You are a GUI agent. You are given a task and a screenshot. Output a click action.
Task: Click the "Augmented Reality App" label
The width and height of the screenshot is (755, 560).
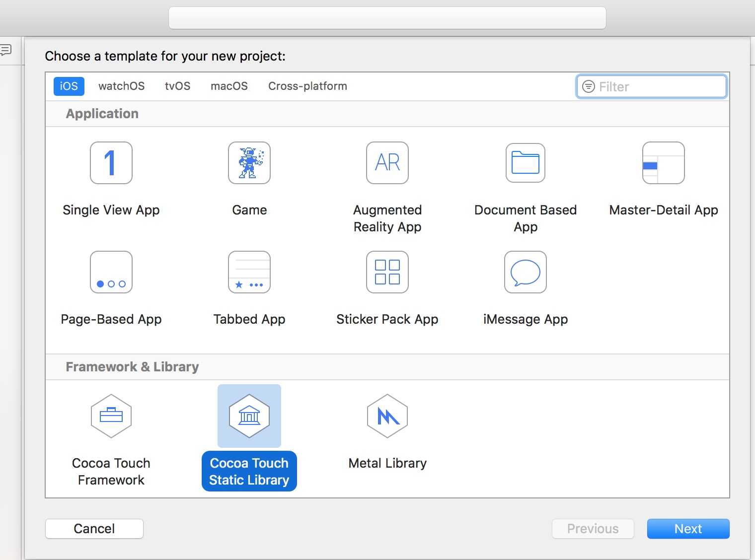pos(387,218)
